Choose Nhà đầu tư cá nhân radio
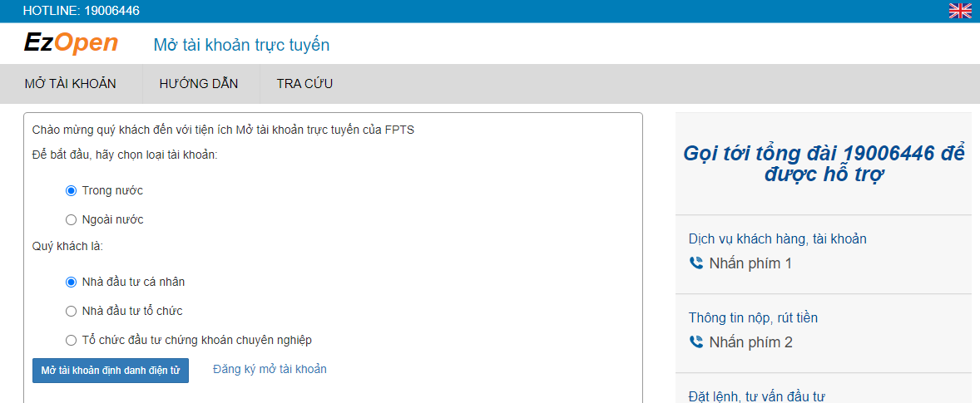 click(71, 282)
